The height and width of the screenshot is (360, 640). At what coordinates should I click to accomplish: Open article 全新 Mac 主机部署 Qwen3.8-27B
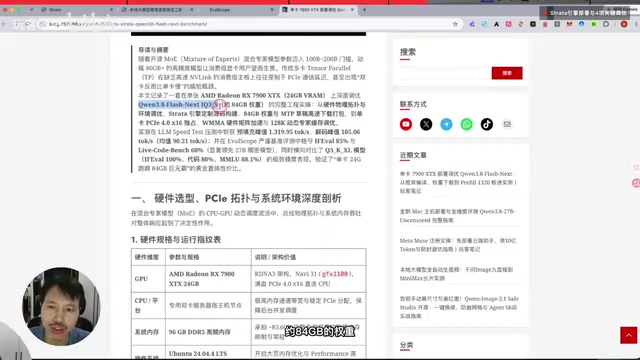(x=457, y=216)
